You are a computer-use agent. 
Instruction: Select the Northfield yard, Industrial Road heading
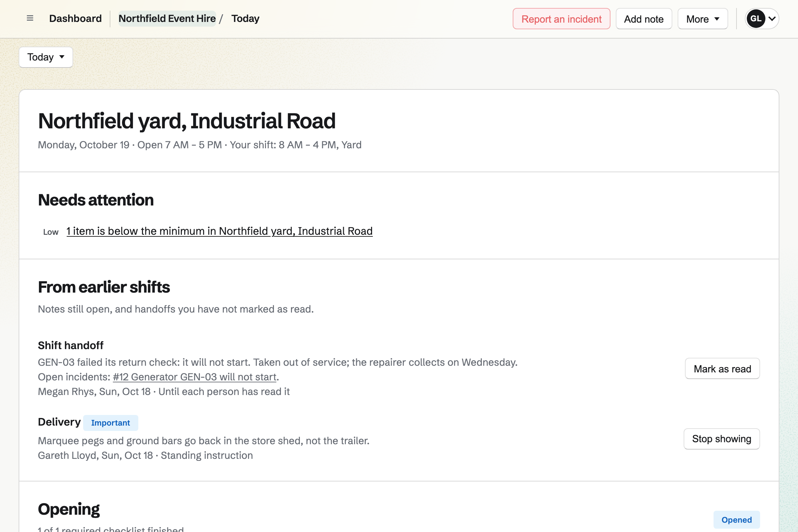pos(187,121)
